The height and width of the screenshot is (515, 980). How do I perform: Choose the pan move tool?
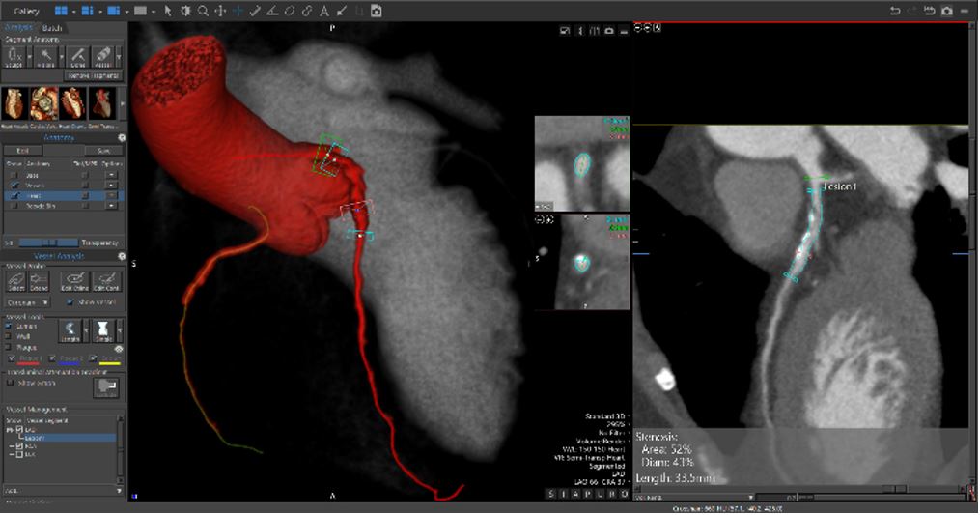pyautogui.click(x=220, y=11)
